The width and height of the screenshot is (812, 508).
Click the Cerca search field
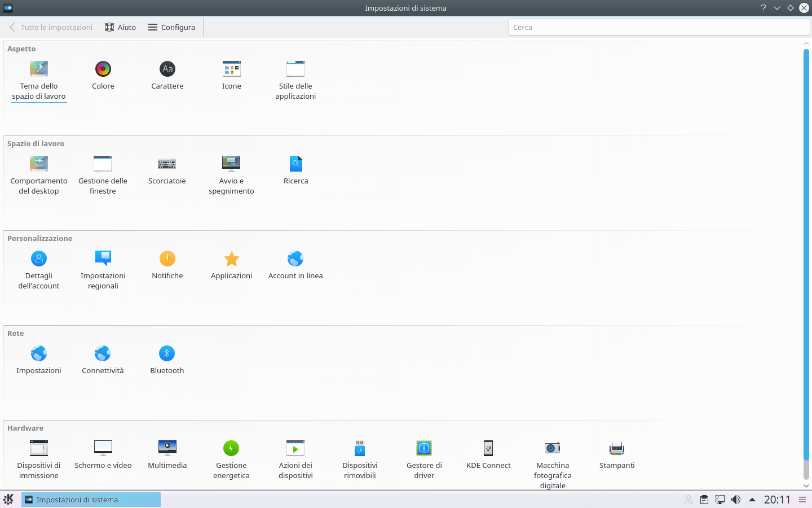(659, 27)
